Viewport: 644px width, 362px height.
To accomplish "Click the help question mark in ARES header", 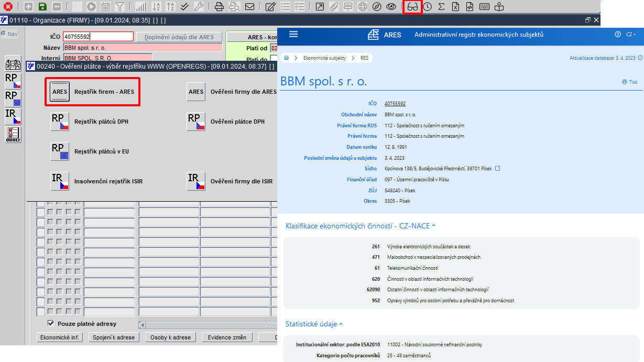I will coord(618,35).
